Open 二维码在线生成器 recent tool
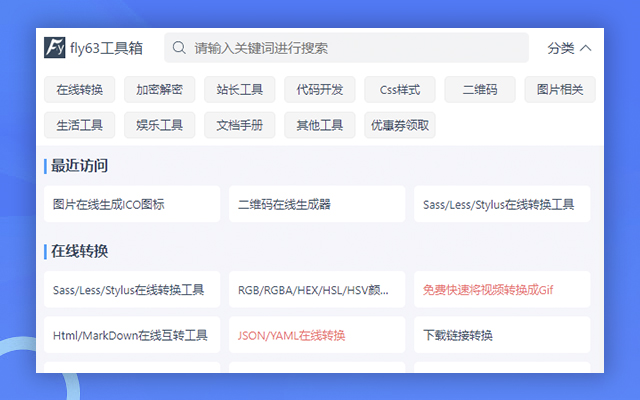This screenshot has width=640, height=400. tap(317, 204)
